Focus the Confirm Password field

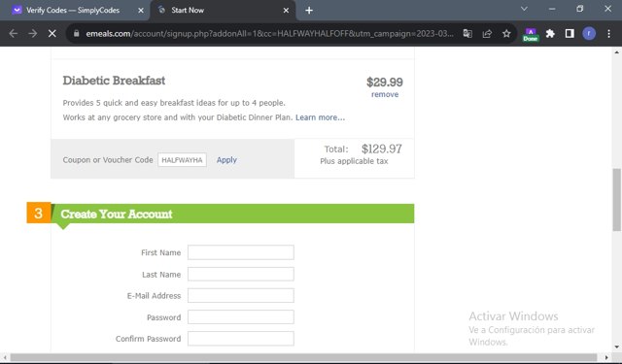click(241, 339)
